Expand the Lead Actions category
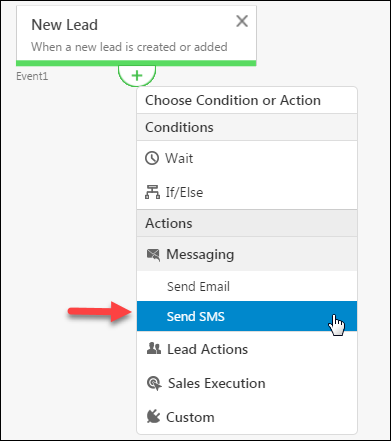Viewport: 391px width, 441px height. 247,349
